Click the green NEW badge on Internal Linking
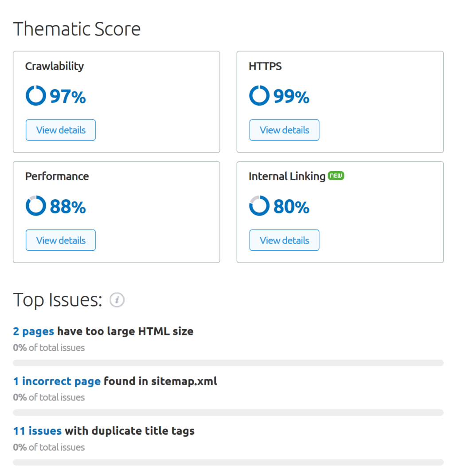This screenshot has width=454, height=476. (x=336, y=176)
